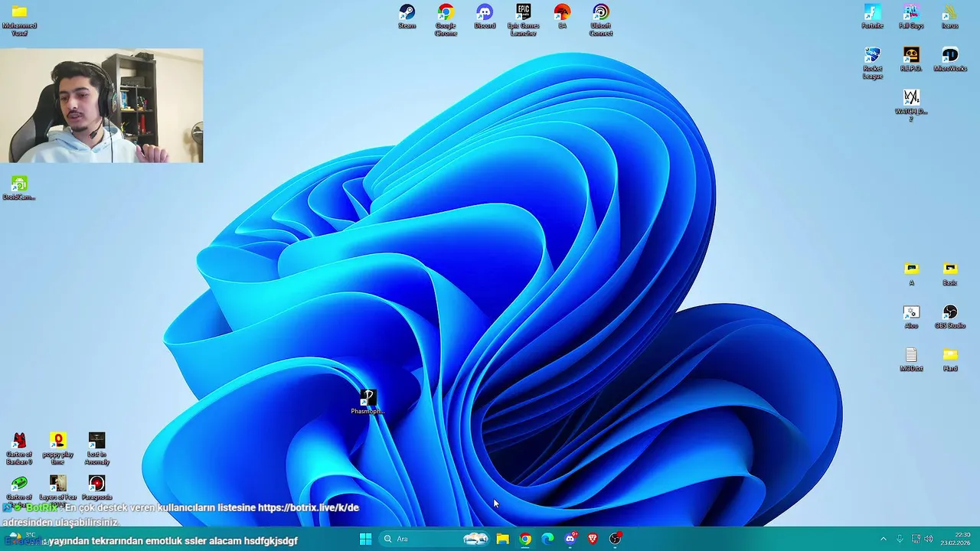
Task: Open the volume control in system tray
Action: click(929, 539)
